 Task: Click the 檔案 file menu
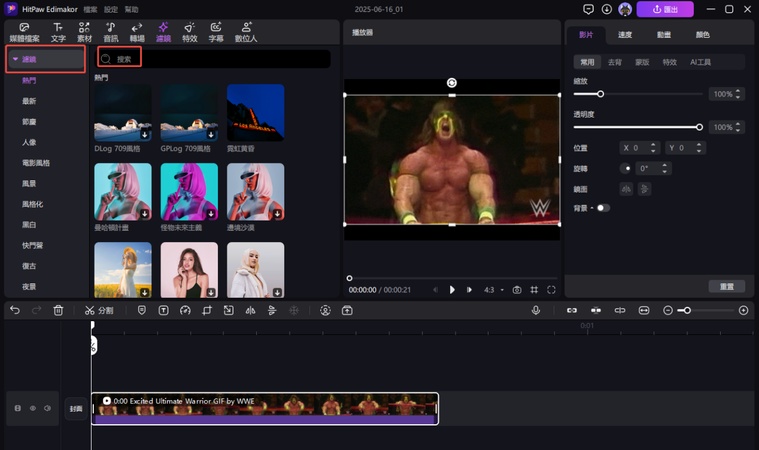click(90, 9)
